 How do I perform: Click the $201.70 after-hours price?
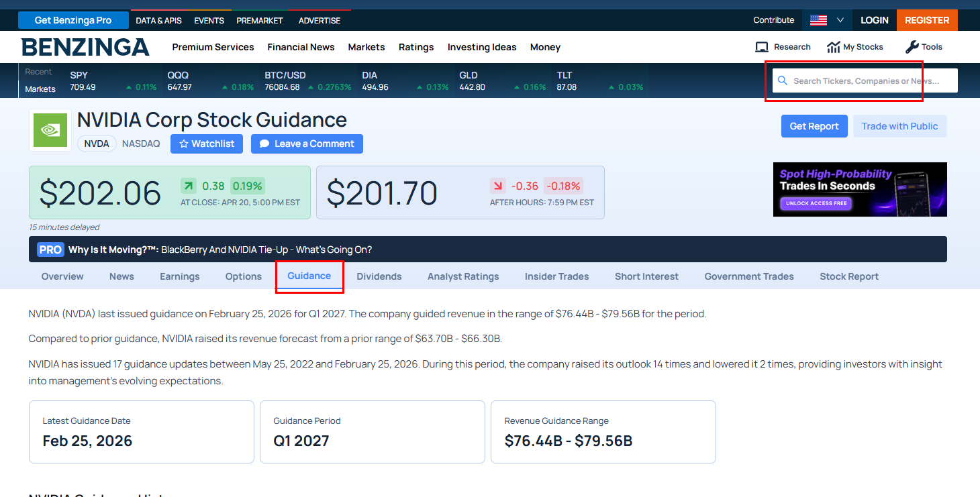(382, 193)
